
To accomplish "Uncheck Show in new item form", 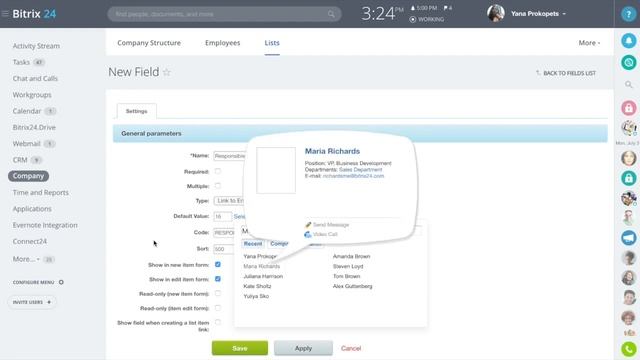I will pyautogui.click(x=218, y=264).
